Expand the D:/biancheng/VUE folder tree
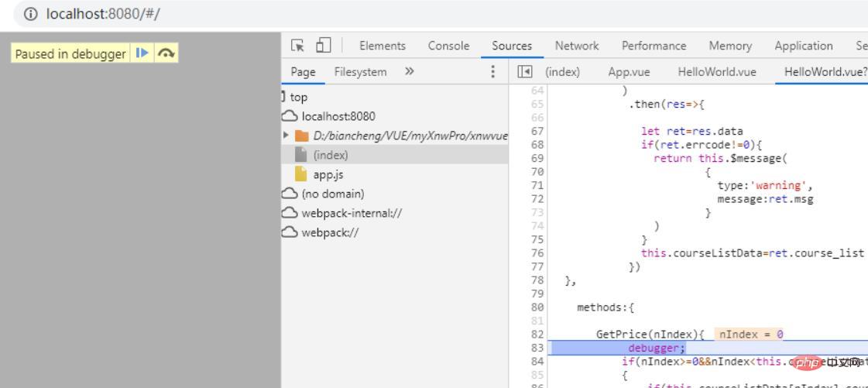Viewport: 868px width, 388px height. 286,136
